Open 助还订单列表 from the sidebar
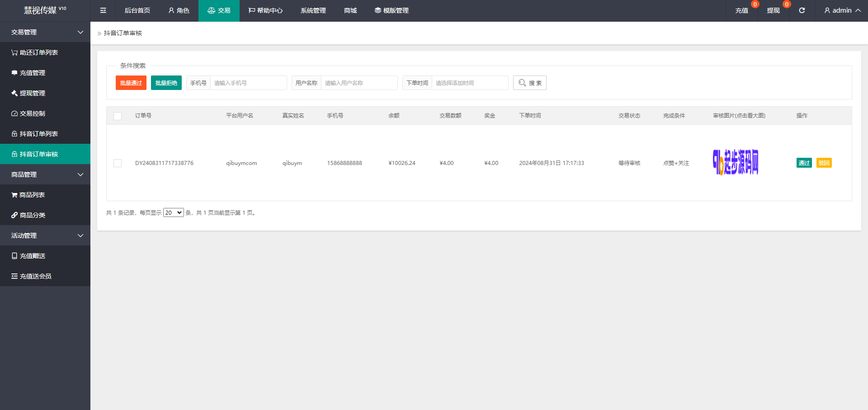This screenshot has height=410, width=868. (39, 52)
